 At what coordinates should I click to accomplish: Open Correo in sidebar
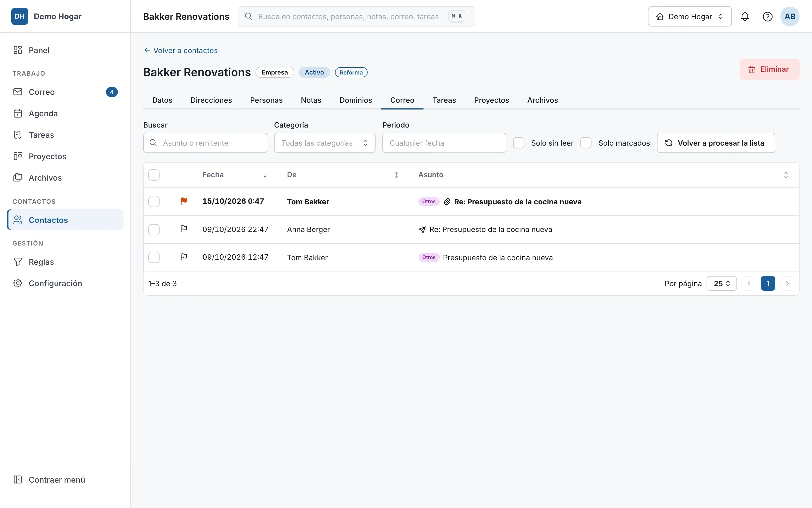coord(65,92)
